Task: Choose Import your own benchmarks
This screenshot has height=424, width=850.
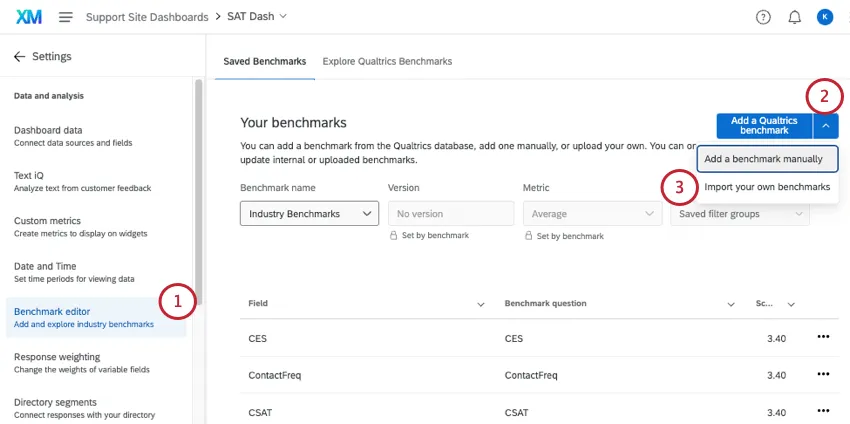Action: 767,187
